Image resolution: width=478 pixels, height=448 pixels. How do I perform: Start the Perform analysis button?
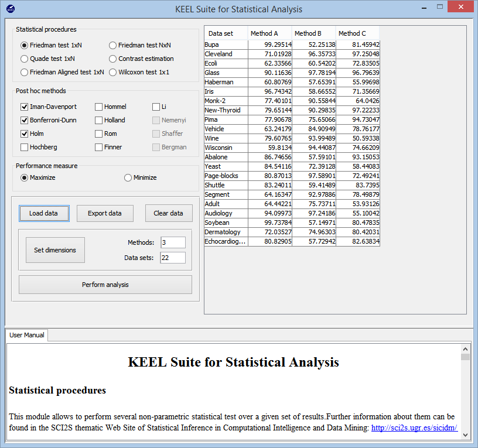(x=105, y=285)
